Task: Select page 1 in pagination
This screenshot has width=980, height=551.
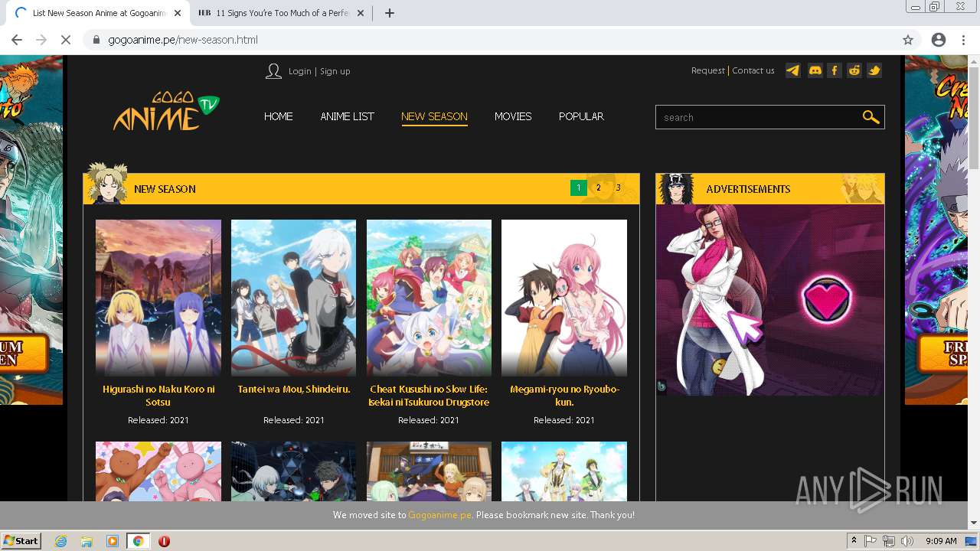Action: coord(579,188)
